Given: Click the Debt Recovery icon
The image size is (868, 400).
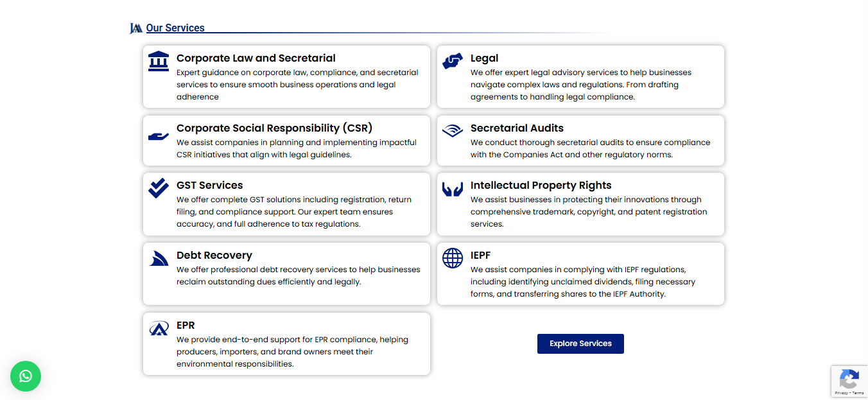Looking at the screenshot, I should pyautogui.click(x=159, y=258).
